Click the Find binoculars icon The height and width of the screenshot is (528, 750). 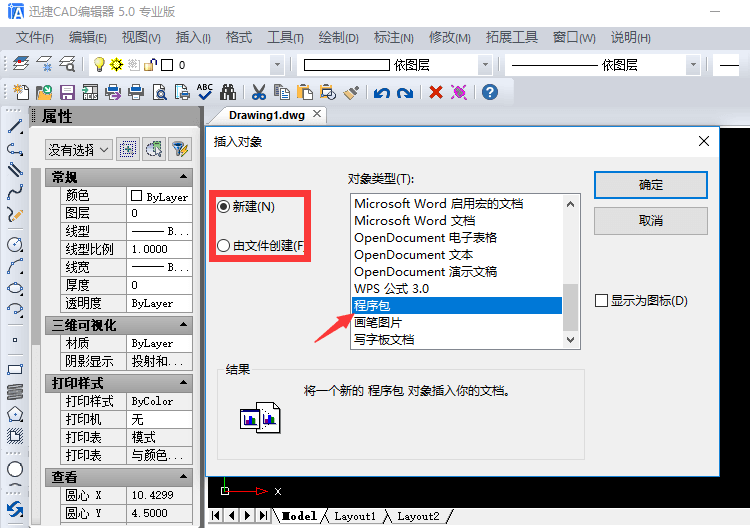click(228, 92)
